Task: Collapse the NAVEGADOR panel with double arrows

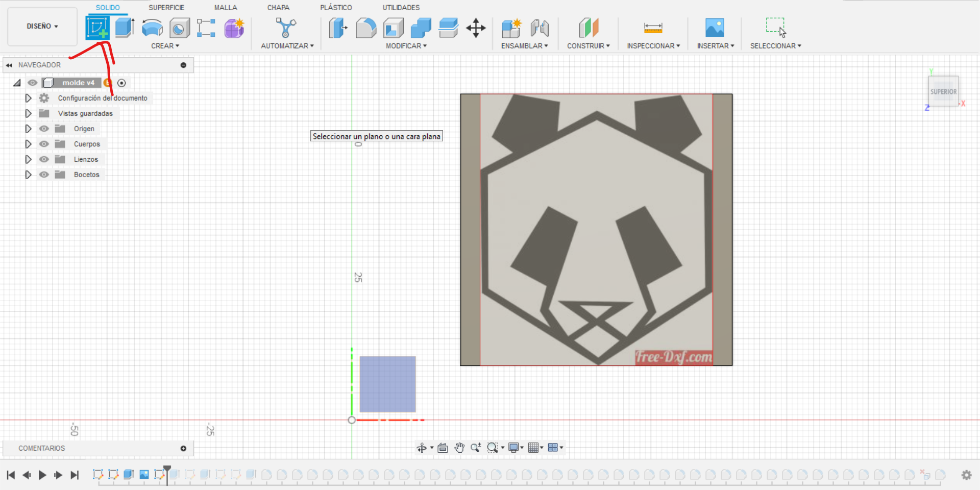Action: [9, 65]
